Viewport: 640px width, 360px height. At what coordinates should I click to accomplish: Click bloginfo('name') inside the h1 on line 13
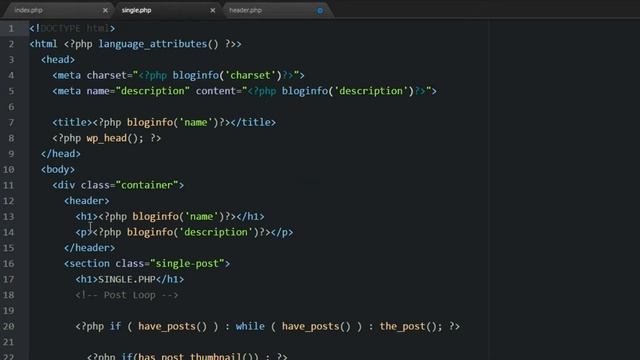[x=178, y=216]
